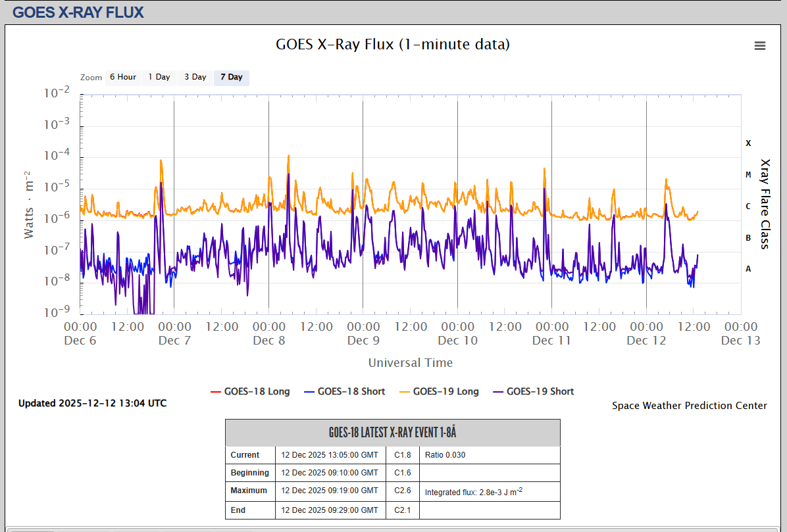Click the chart title GOES X-Ray Flux
The width and height of the screenshot is (787, 532).
coord(393,45)
